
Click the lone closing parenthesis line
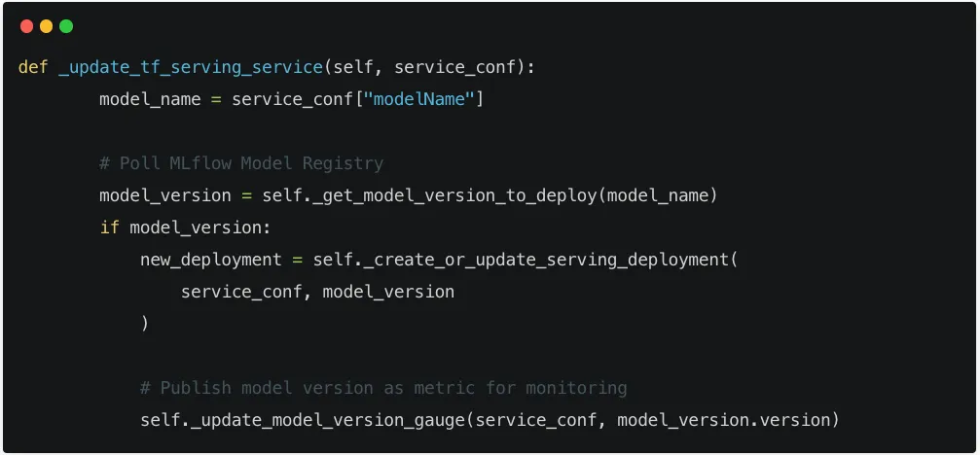click(x=144, y=324)
